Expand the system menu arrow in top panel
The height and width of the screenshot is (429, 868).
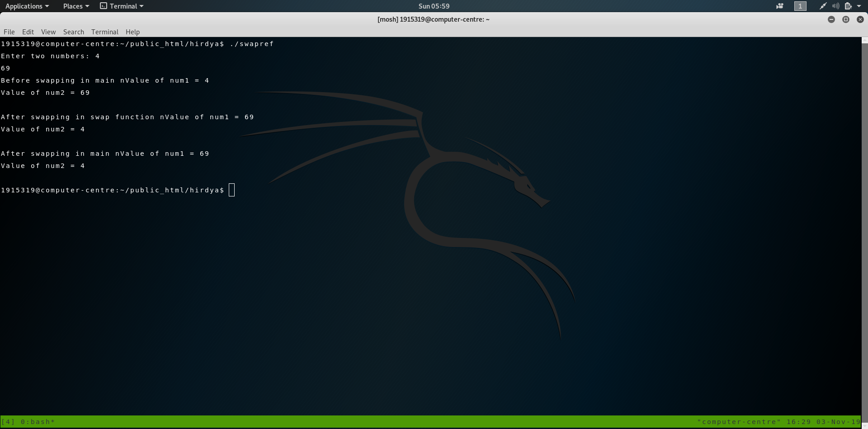pos(859,6)
